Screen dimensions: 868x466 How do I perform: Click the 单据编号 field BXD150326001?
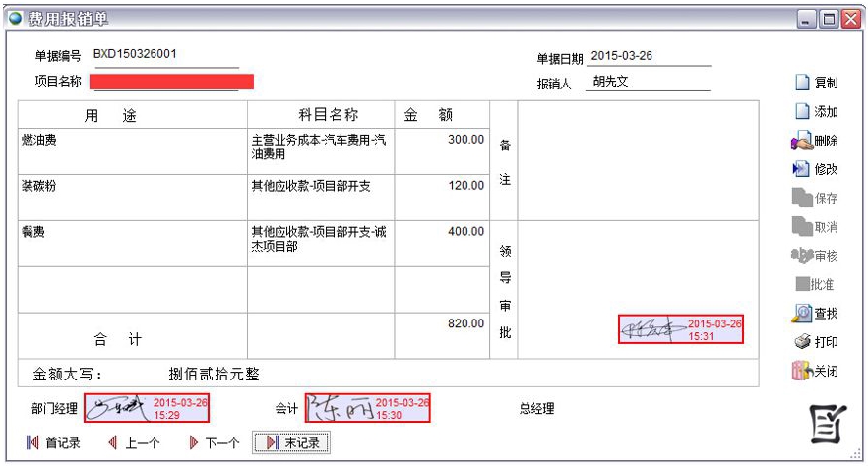coord(164,55)
